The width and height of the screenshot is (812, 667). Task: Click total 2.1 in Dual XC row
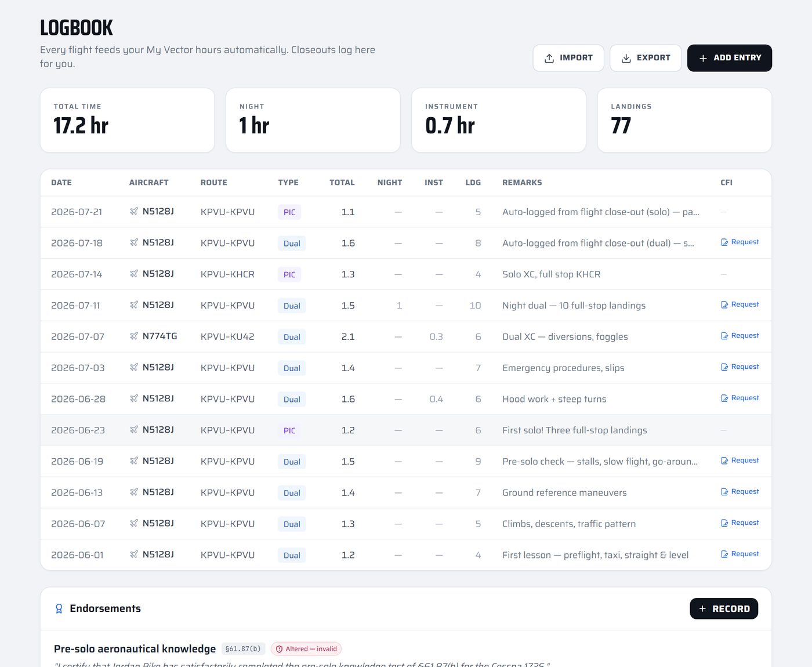click(348, 336)
